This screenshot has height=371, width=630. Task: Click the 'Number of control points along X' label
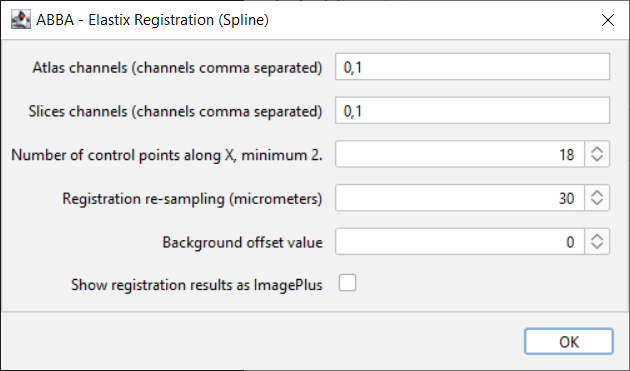(x=167, y=155)
